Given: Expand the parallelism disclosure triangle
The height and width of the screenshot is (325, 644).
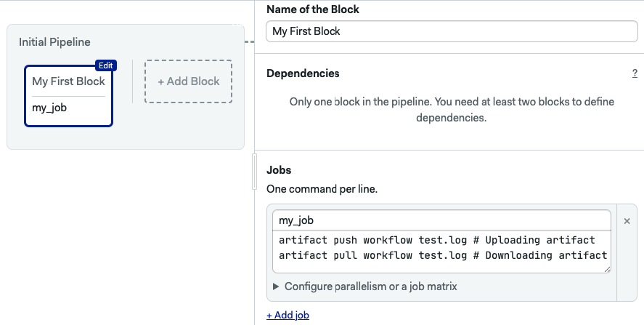Looking at the screenshot, I should (276, 286).
